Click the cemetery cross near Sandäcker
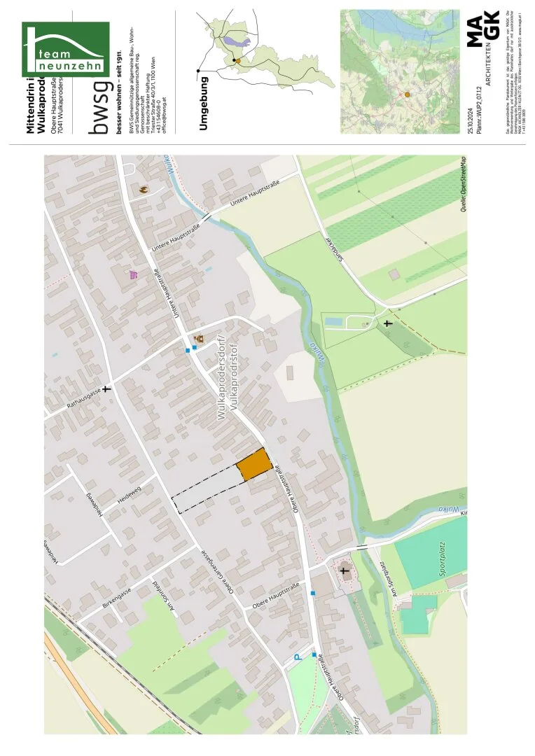This screenshot has height=756, width=535. (x=387, y=323)
